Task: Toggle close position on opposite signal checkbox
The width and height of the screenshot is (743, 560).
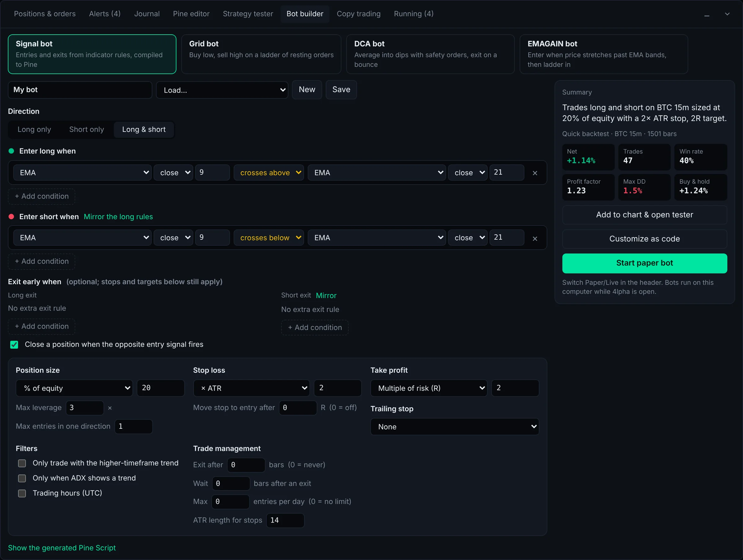Action: 14,345
